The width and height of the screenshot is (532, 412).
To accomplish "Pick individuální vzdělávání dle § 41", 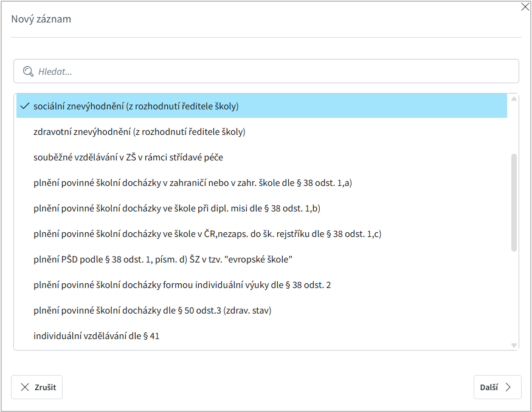I will point(97,335).
